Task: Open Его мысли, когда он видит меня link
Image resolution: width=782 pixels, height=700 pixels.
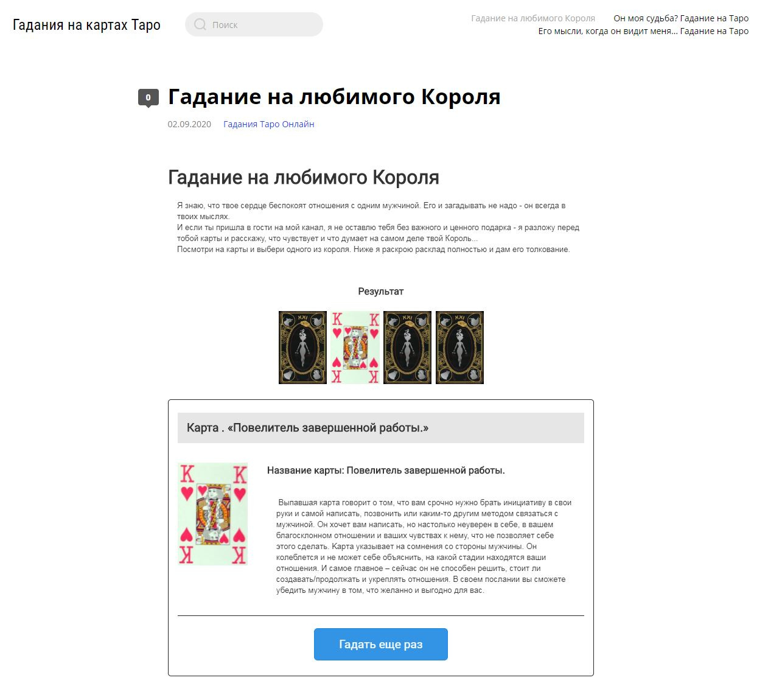Action: pos(643,31)
